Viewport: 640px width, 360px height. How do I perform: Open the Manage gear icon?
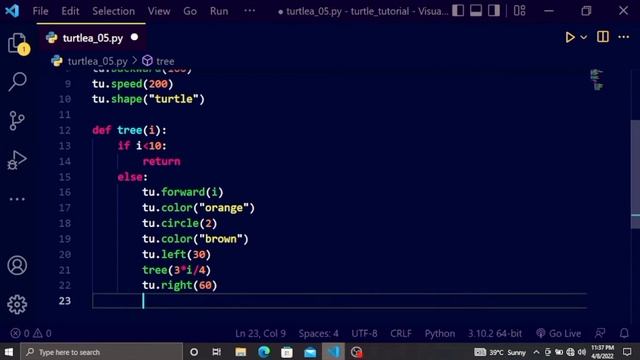point(17,304)
